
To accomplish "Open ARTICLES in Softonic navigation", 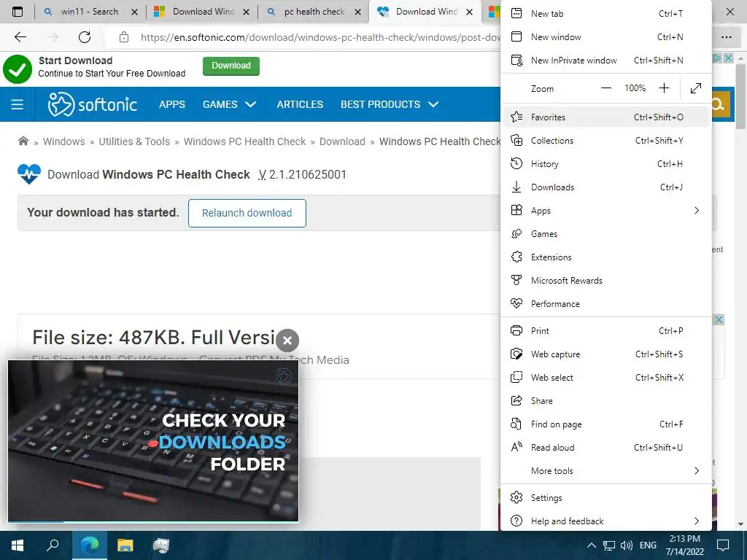I will [x=300, y=104].
